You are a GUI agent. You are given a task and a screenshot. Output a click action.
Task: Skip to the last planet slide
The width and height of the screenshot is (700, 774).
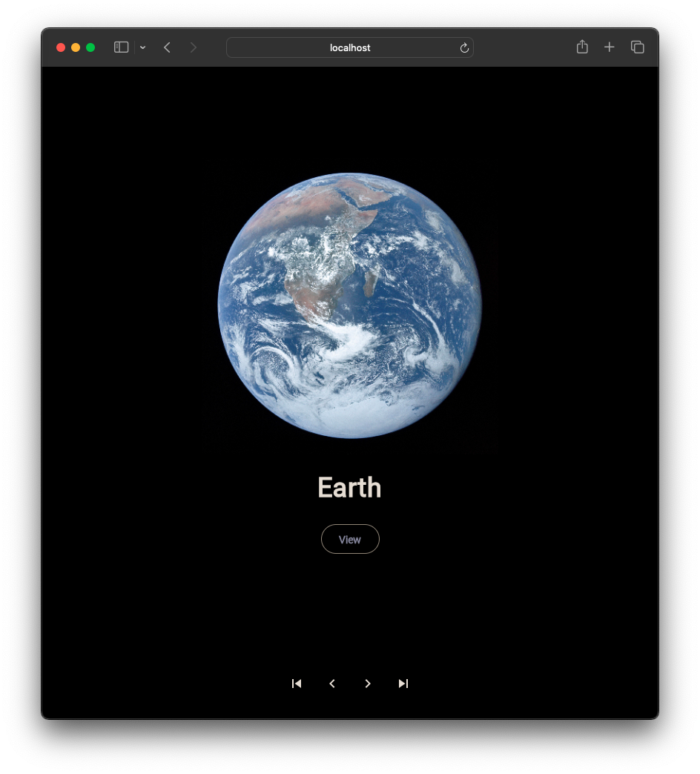pos(403,683)
